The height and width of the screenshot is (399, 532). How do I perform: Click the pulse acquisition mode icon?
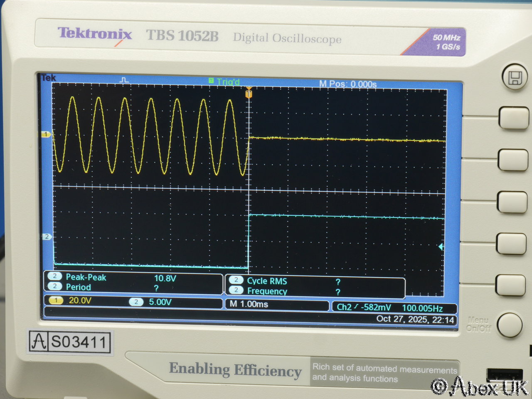point(124,80)
